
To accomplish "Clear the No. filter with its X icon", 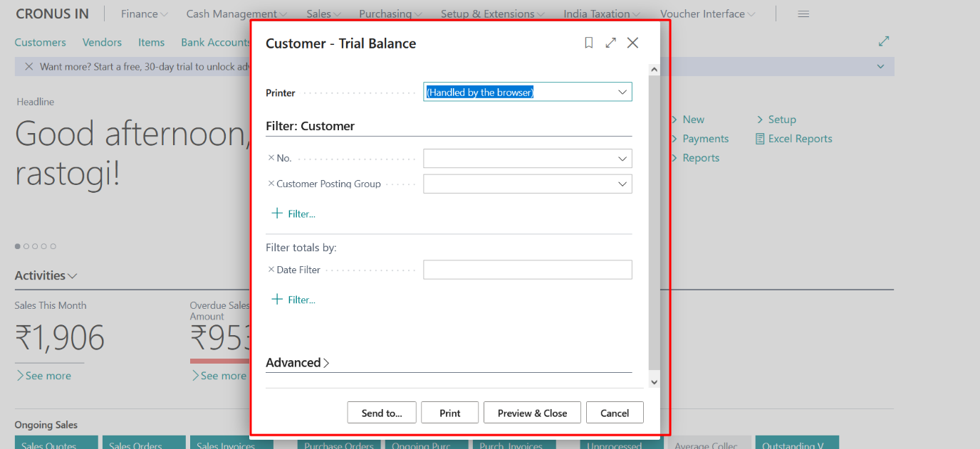I will pos(271,157).
